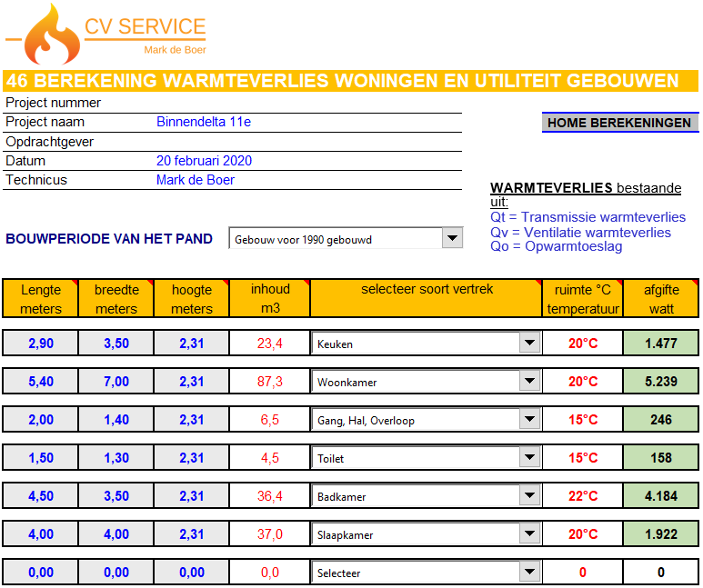The image size is (703, 588).
Task: Click Qo = Opwarmtoeslag text
Action: point(556,246)
